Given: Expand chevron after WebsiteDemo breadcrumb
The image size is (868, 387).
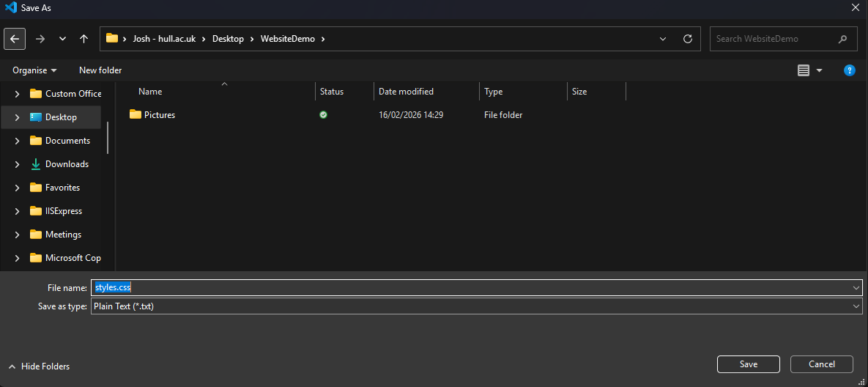Looking at the screenshot, I should 323,39.
